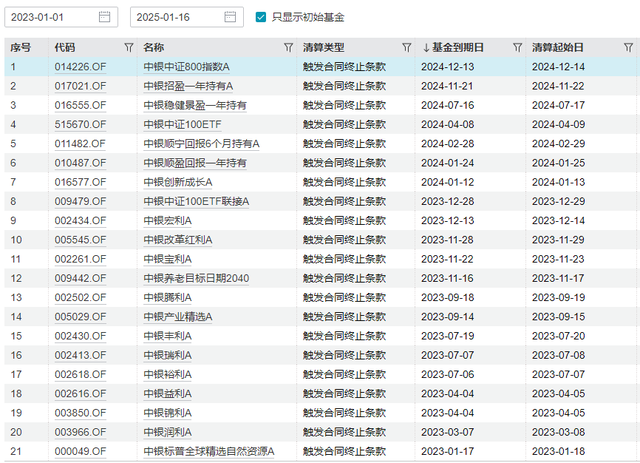Viewport: 640px width, 463px height.
Task: Open fund 中银裕利A
Action: click(x=167, y=374)
